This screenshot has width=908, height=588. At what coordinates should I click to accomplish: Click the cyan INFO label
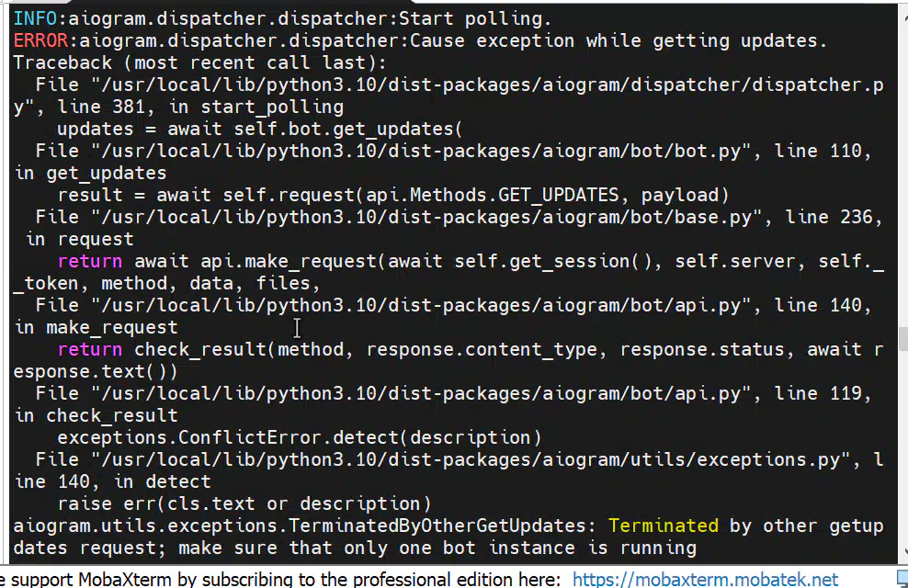tap(35, 18)
